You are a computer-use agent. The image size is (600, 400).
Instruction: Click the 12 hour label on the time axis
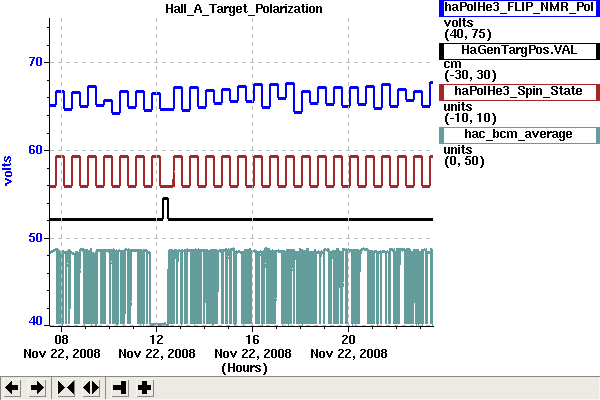(x=156, y=339)
